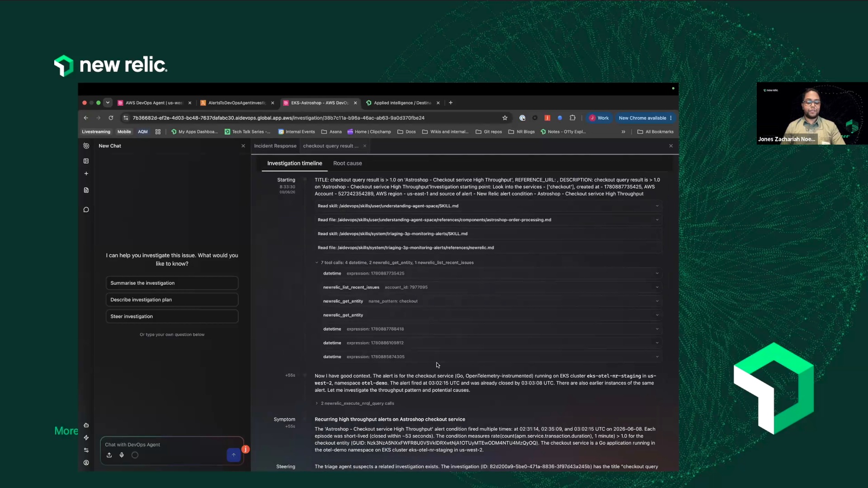Click the robot agent icon in the left sidebar

86,425
